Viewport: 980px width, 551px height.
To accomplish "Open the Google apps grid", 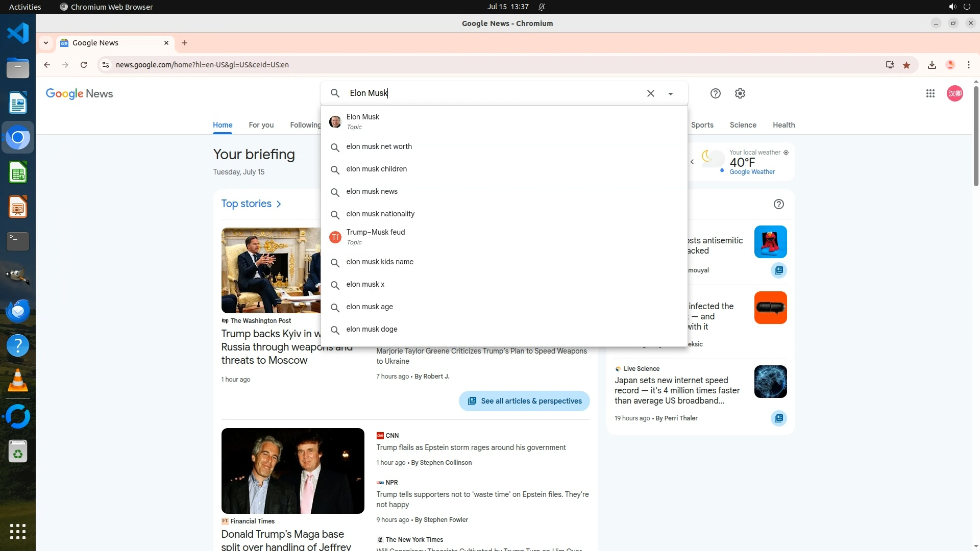I will tap(930, 93).
